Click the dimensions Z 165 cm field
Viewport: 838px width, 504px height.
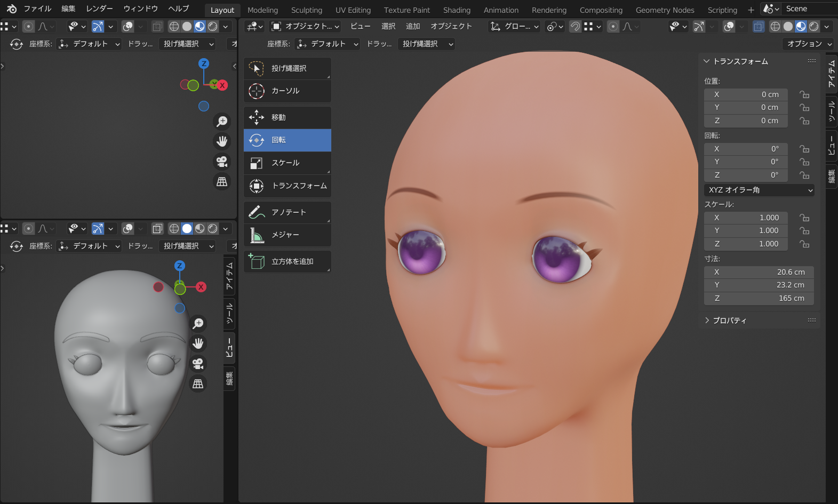[759, 298]
